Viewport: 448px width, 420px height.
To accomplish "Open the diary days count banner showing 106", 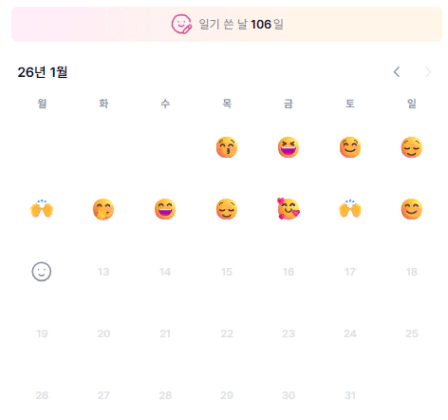I will tap(227, 24).
